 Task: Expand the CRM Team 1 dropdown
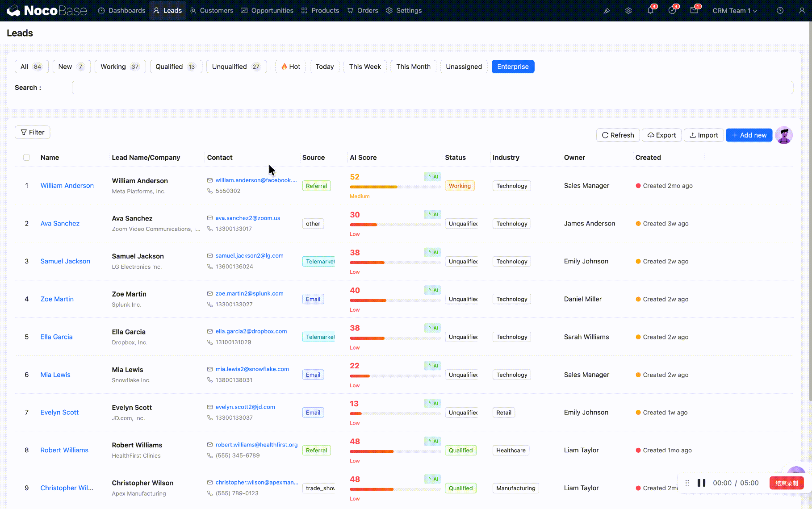click(734, 11)
